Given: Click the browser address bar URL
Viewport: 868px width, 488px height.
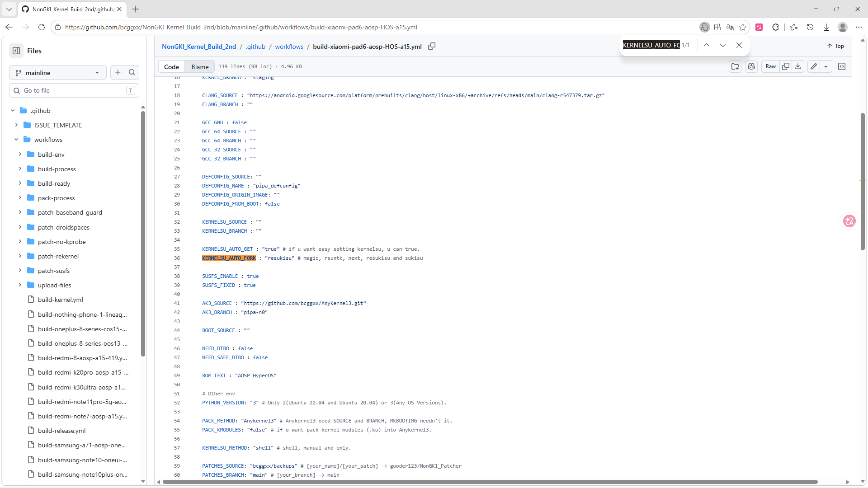Looking at the screenshot, I should (x=241, y=27).
